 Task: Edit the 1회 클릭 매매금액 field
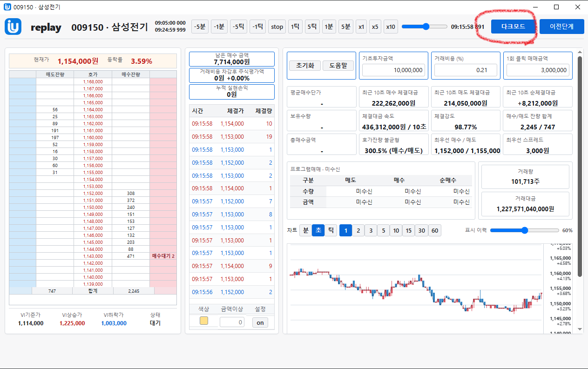(538, 70)
